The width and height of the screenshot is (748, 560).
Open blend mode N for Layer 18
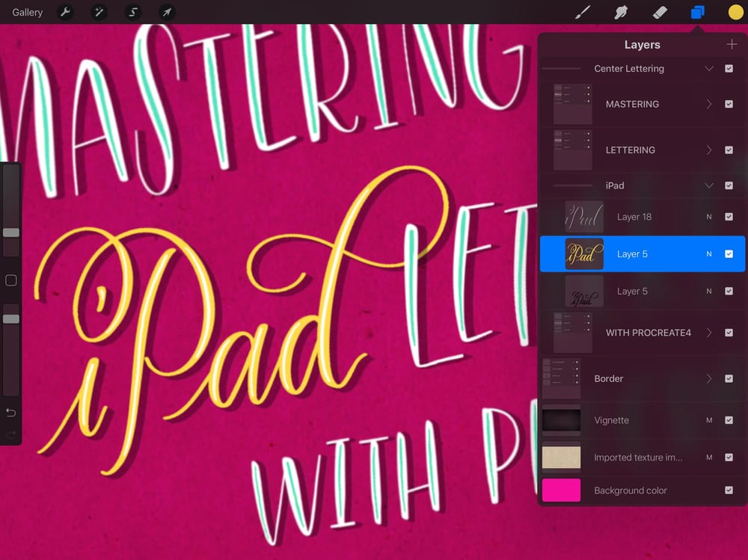709,217
